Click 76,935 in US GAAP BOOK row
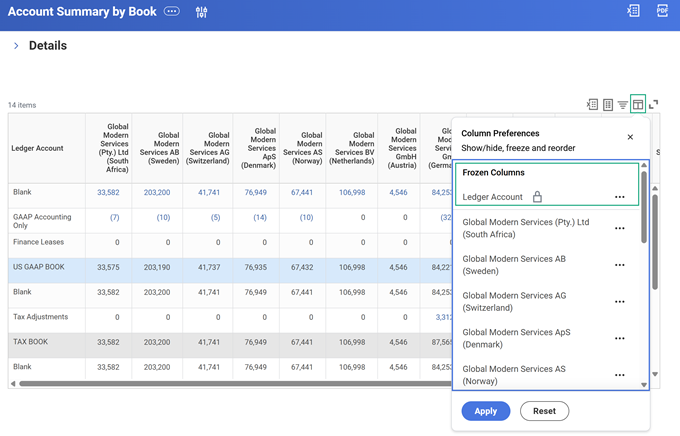The image size is (680, 436). [x=255, y=267]
